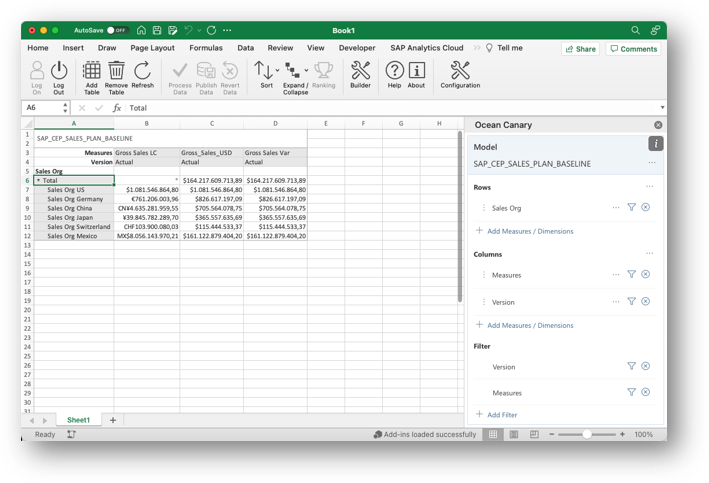Expand the formula bar chevron

pos(662,108)
